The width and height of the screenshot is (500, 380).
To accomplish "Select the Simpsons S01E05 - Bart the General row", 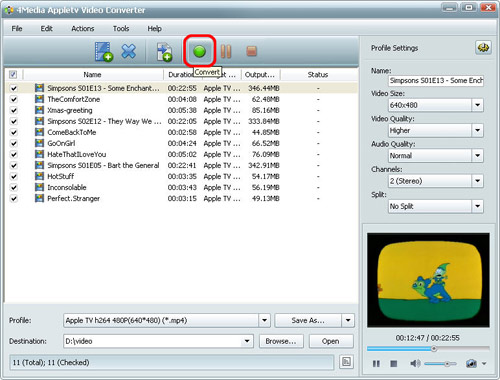I will click(x=182, y=165).
